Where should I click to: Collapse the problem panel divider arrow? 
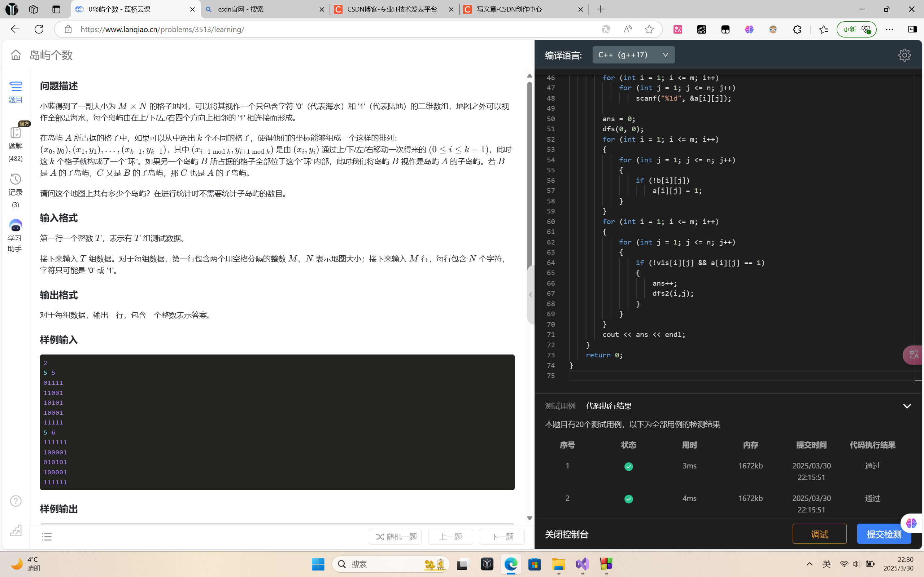[x=530, y=295]
